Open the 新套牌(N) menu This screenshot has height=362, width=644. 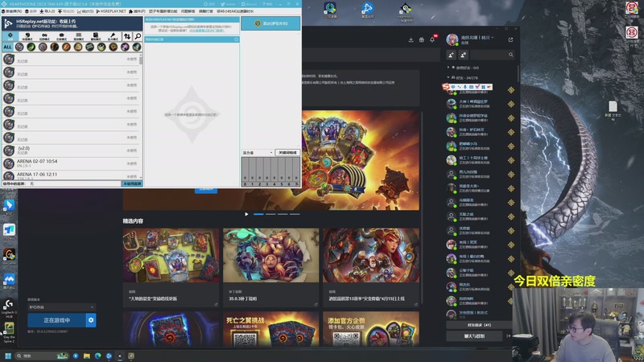(12, 11)
